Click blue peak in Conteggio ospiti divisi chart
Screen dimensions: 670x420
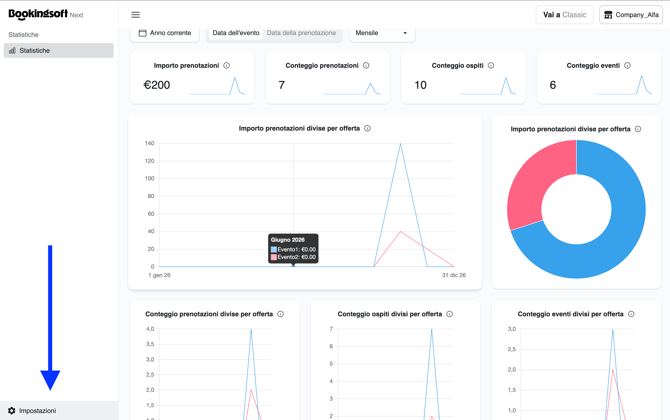pos(432,330)
